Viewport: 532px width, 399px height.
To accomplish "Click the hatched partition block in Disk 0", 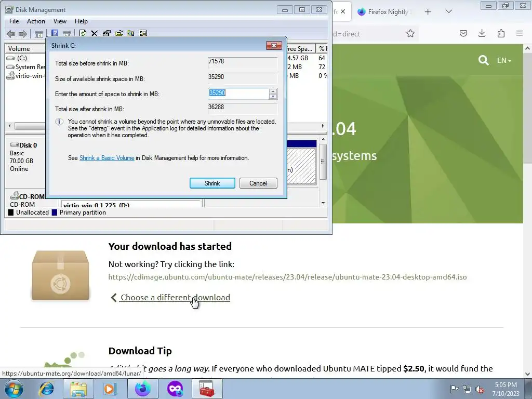I will pyautogui.click(x=301, y=166).
